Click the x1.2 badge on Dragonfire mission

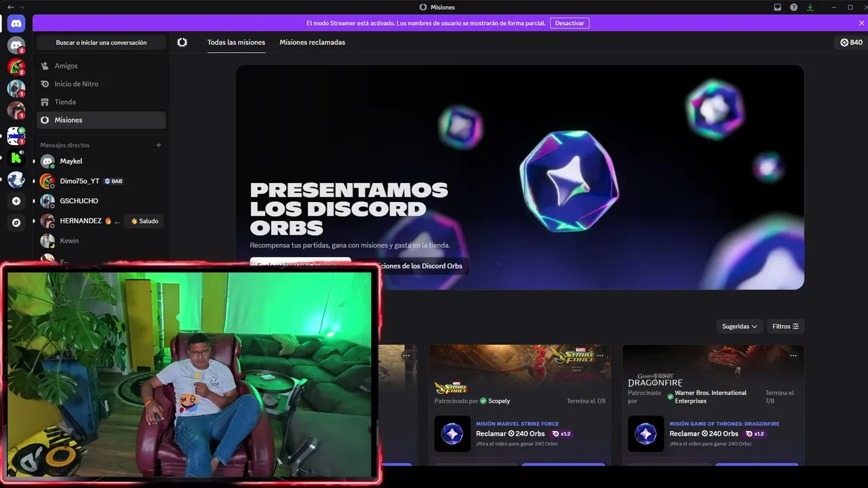click(755, 434)
